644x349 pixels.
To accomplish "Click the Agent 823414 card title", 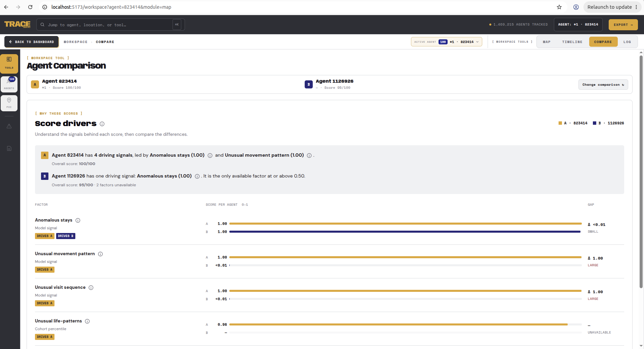I will coord(60,81).
